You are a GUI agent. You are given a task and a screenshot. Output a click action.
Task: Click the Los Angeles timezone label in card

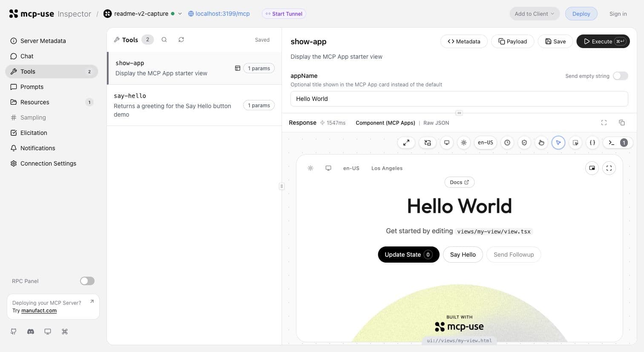pos(387,168)
